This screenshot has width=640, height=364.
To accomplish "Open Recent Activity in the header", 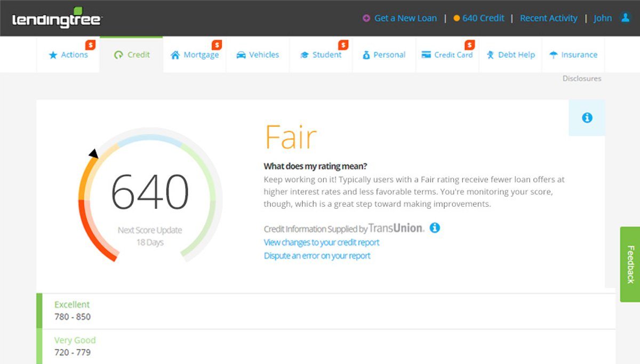I will point(548,18).
